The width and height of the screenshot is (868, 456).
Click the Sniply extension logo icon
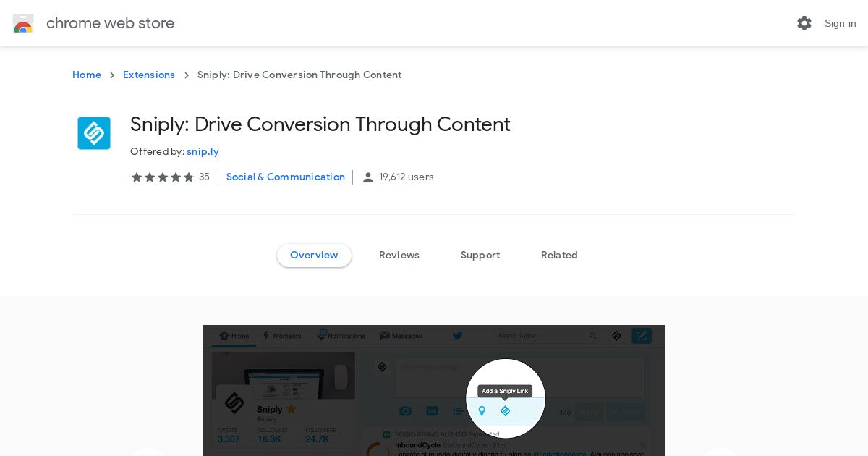94,133
